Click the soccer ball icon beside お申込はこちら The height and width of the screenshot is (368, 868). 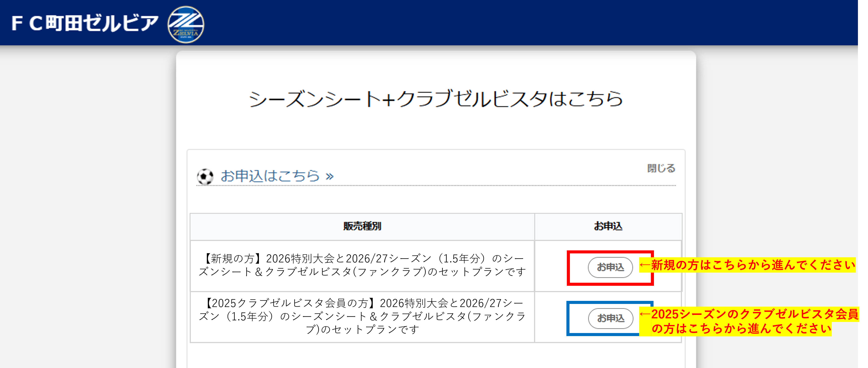205,176
